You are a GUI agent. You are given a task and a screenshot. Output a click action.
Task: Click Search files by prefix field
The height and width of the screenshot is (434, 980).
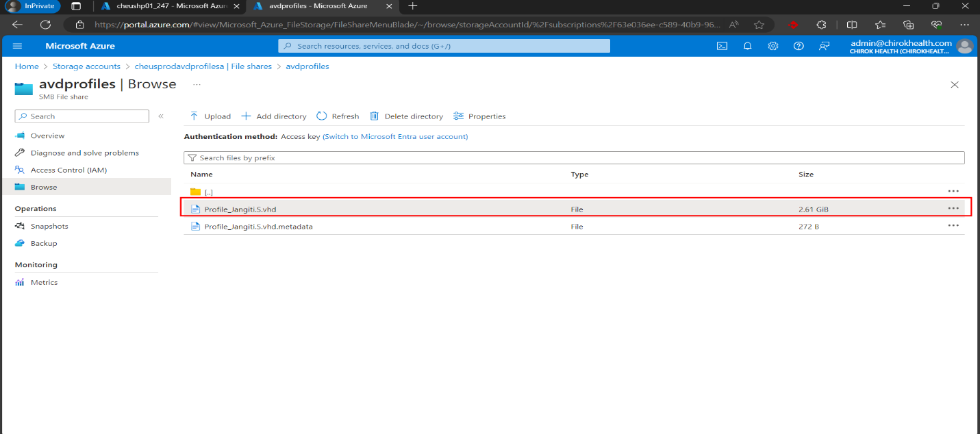click(x=574, y=157)
